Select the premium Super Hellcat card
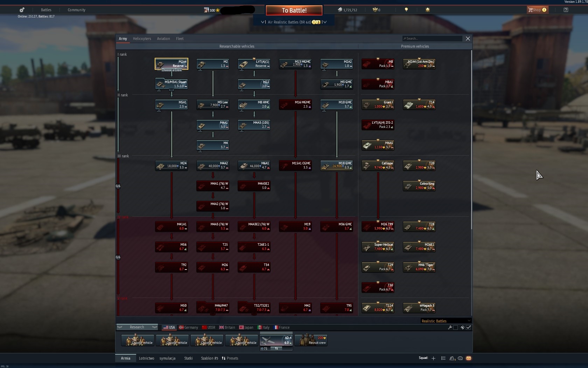The image size is (588, 368). 378,247
